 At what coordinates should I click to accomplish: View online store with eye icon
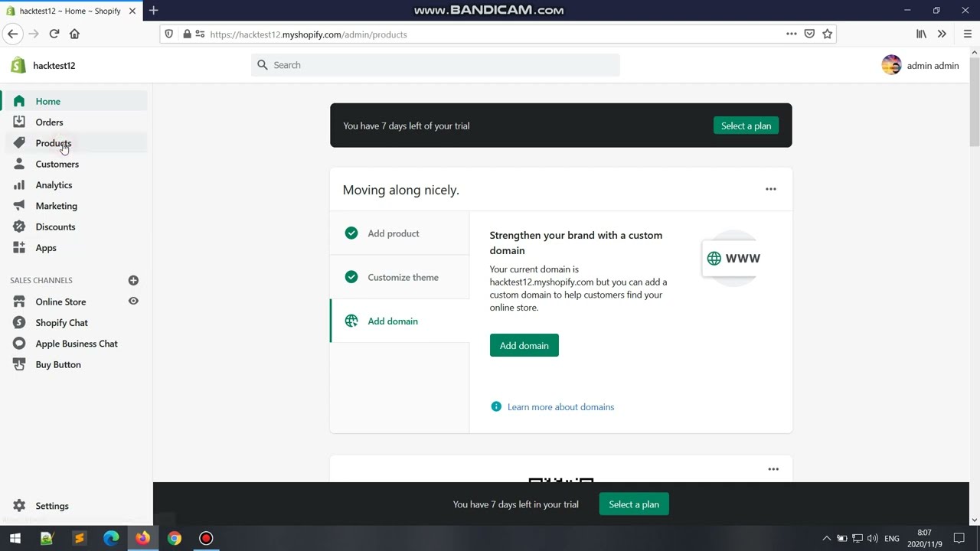pyautogui.click(x=133, y=302)
